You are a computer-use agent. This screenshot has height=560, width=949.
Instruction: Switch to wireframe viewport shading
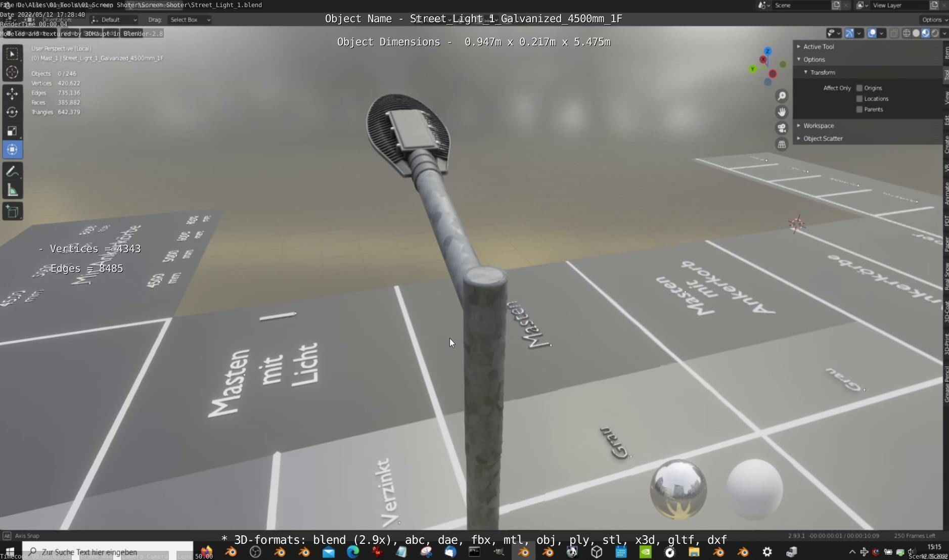tap(907, 33)
